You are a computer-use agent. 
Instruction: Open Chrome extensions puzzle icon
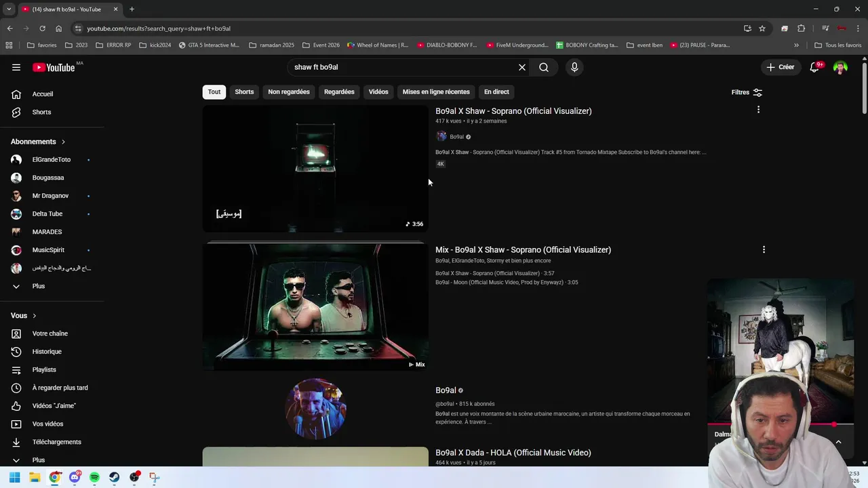[801, 28]
